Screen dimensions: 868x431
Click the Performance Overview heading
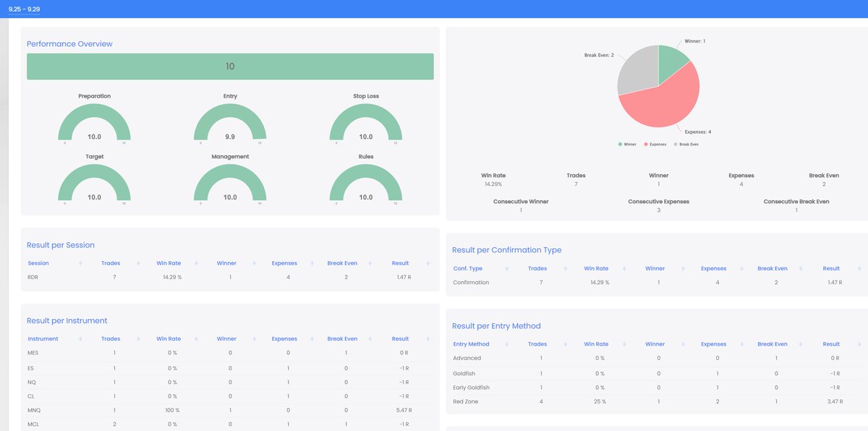[x=69, y=43]
